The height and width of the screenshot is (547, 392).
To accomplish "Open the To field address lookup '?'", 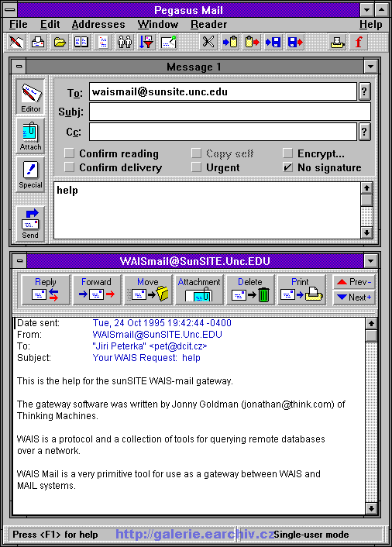I will [x=364, y=91].
